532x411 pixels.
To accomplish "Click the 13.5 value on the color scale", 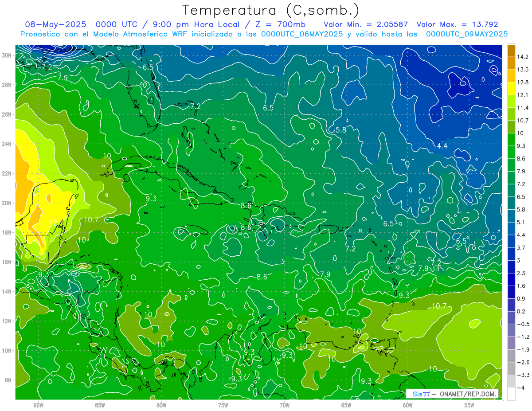I will (x=523, y=70).
